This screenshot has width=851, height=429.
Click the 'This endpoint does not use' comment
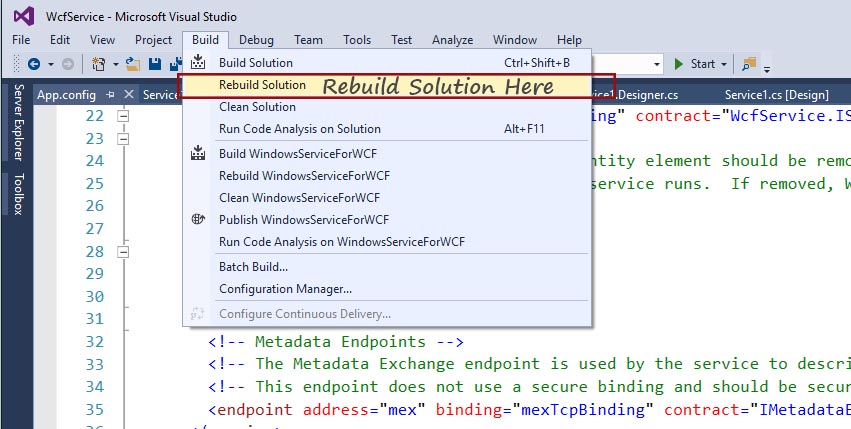(x=530, y=387)
